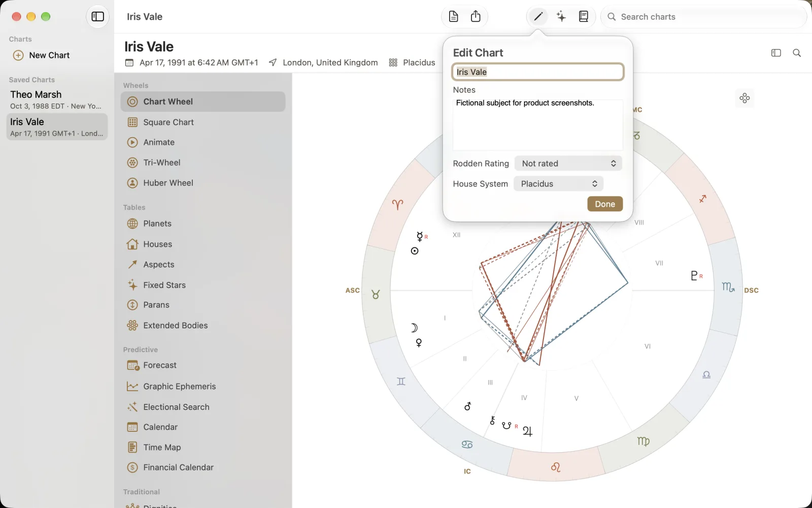Select Tri-Wheel in the sidebar
Screen dimensions: 812x508
coord(203,163)
